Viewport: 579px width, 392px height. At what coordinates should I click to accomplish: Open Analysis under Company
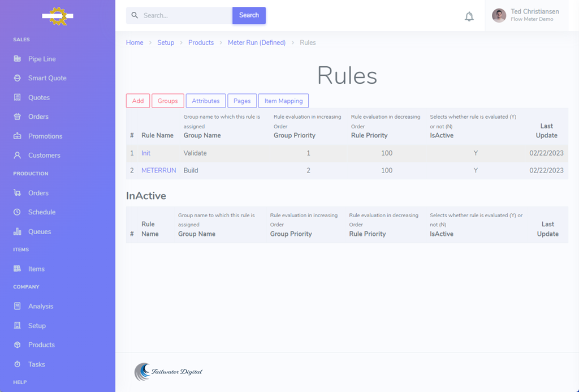coord(41,307)
